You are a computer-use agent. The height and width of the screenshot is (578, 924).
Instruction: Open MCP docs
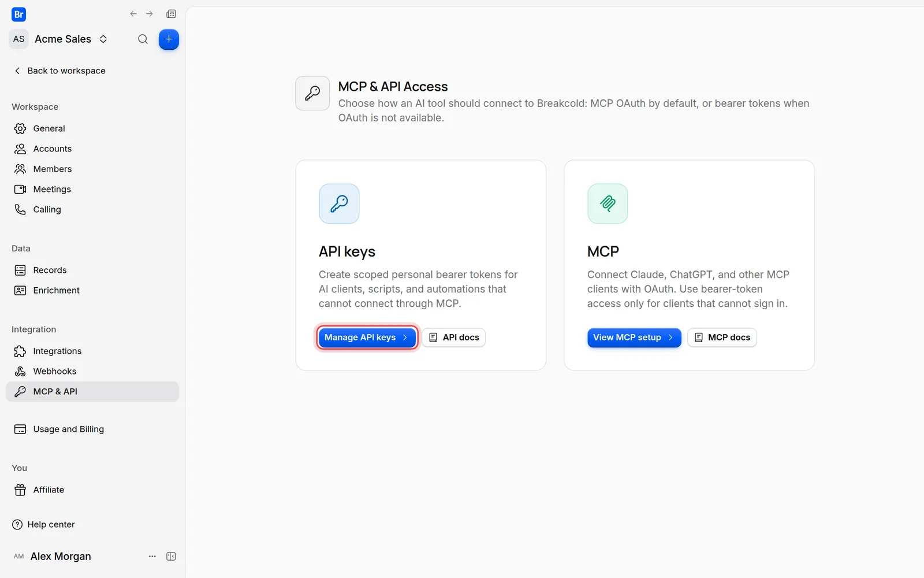pyautogui.click(x=722, y=338)
